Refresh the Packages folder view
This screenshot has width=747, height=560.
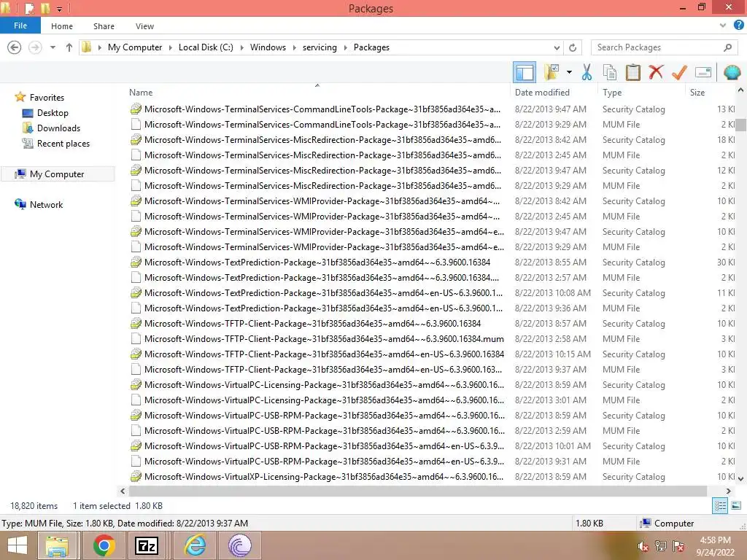point(573,47)
